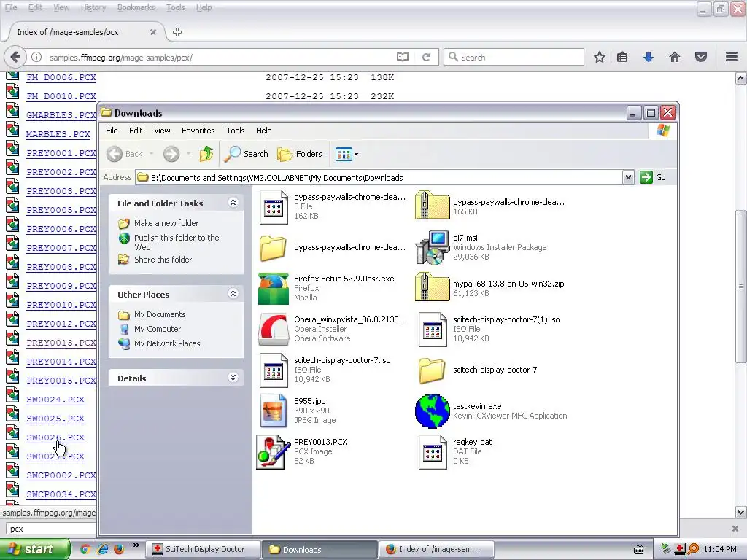Select the PREY0013.PCX image file icon
747x560 pixels.
[x=273, y=452]
